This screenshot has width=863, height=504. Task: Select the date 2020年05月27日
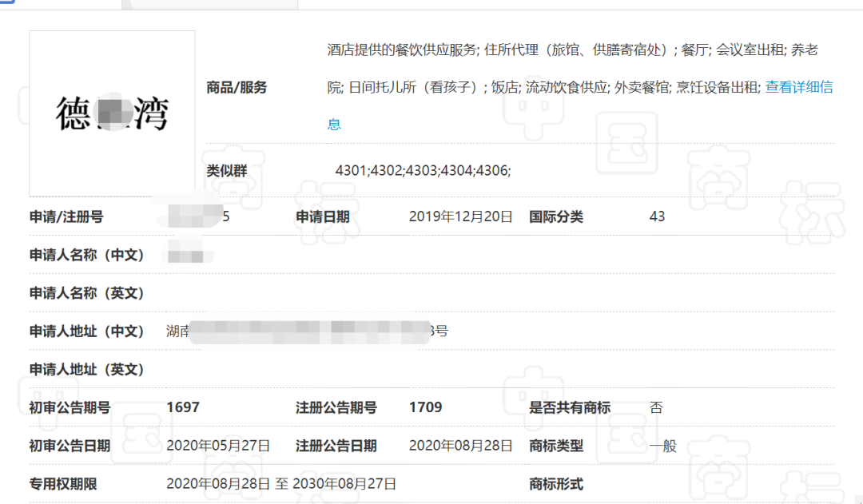218,446
